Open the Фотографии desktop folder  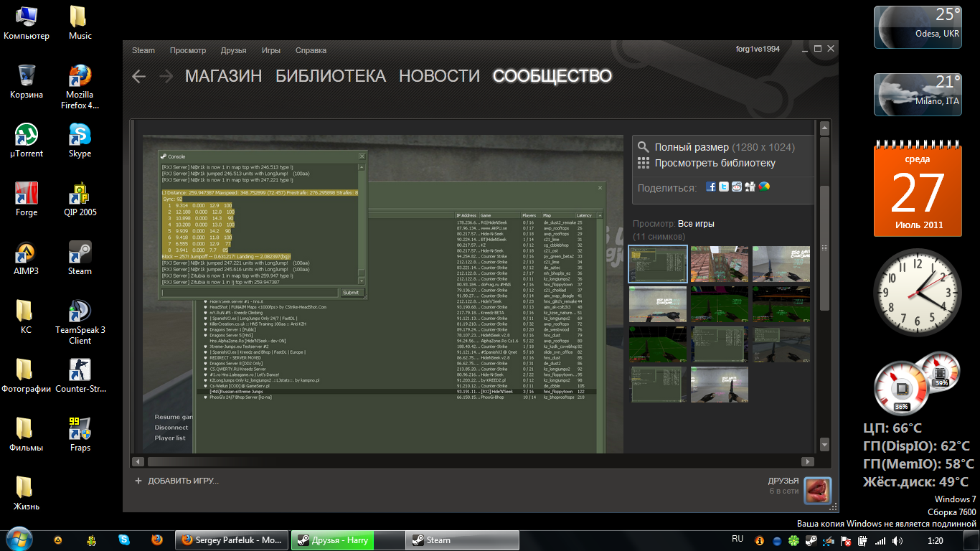[27, 375]
